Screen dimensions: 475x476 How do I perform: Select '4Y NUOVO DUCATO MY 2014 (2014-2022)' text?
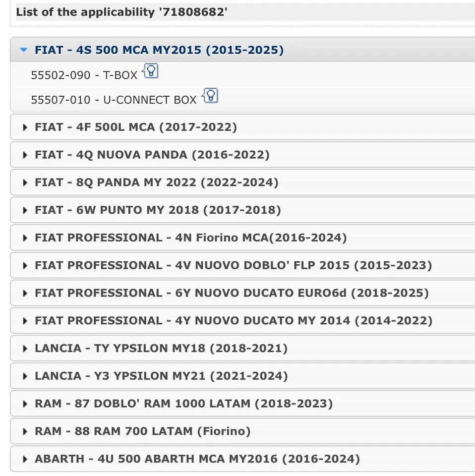(x=304, y=321)
